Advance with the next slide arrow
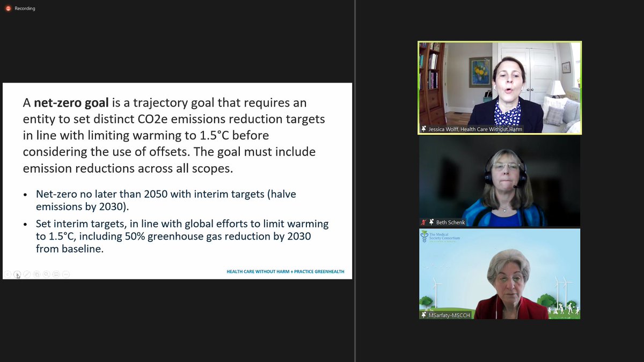This screenshot has width=644, height=362. tap(17, 274)
